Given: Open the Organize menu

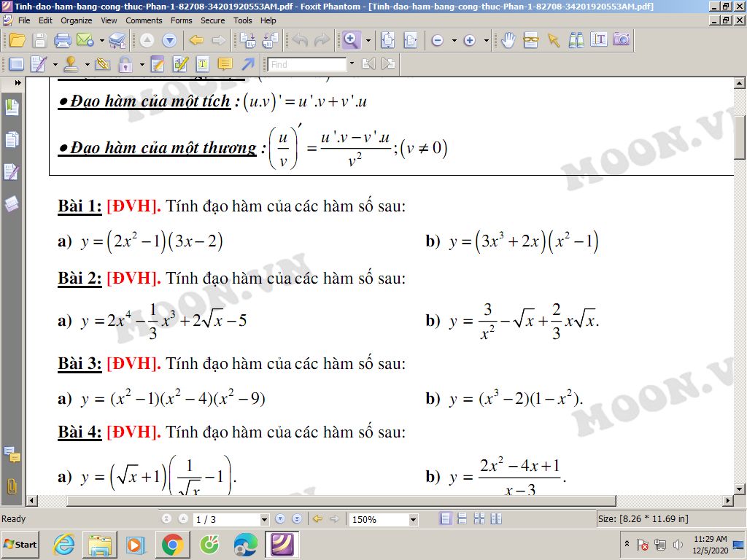Looking at the screenshot, I should click(x=76, y=20).
